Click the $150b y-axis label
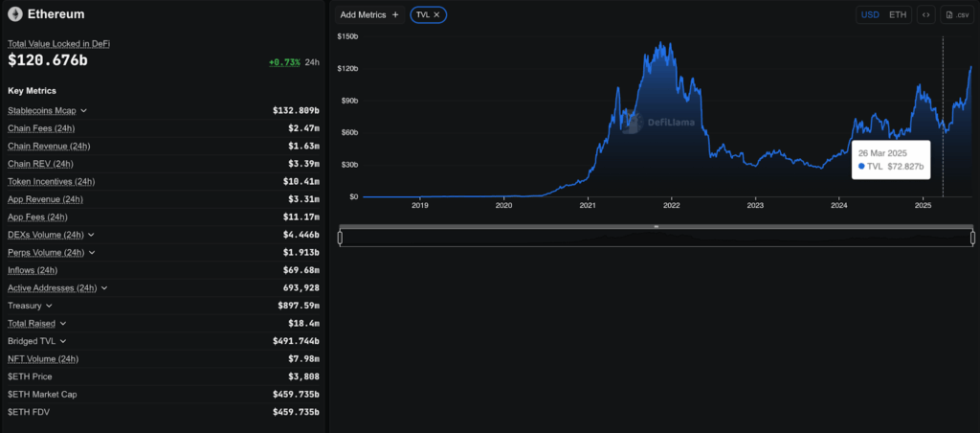 (x=347, y=37)
